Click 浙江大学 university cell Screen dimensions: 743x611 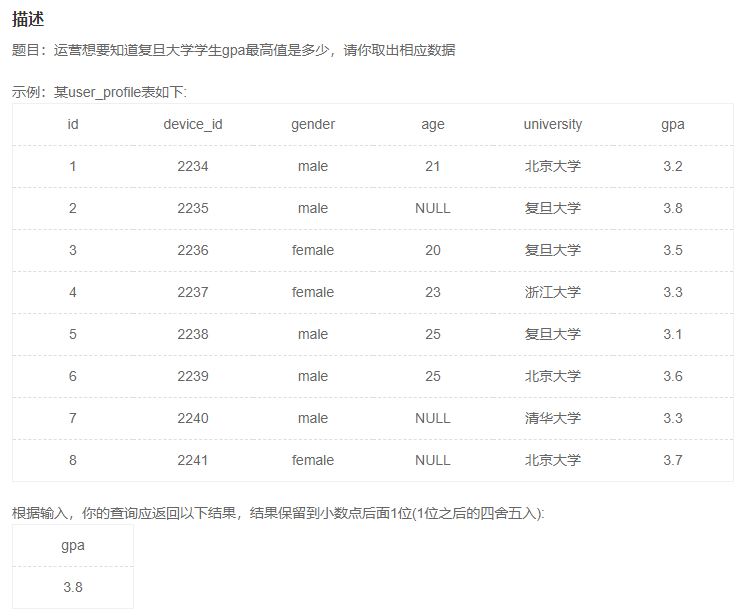coord(553,292)
